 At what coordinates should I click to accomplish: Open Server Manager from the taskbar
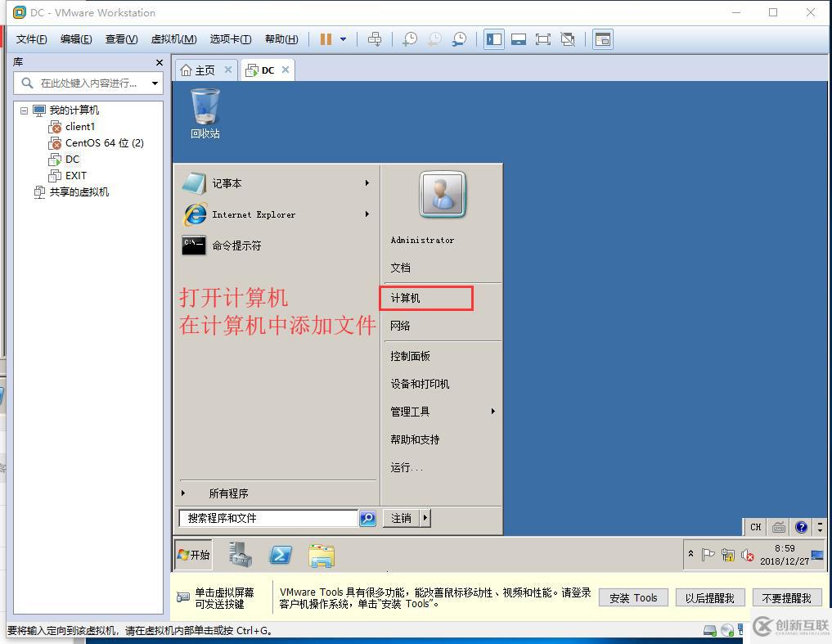241,555
